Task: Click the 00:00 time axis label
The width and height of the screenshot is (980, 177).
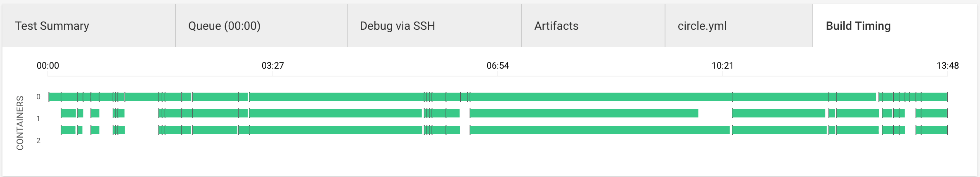Action: [48, 66]
